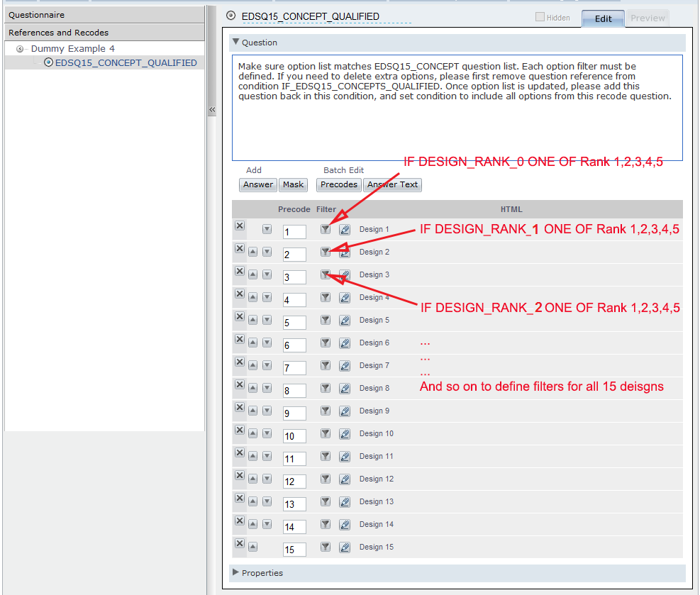Delete the Design 9 answer row
700x595 pixels.
[x=240, y=408]
